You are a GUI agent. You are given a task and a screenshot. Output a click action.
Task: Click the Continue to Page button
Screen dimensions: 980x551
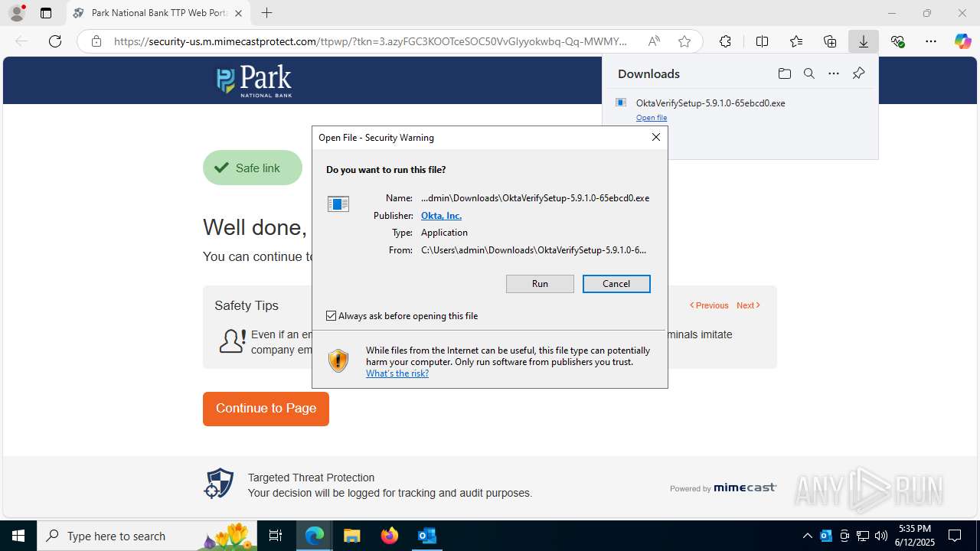266,409
